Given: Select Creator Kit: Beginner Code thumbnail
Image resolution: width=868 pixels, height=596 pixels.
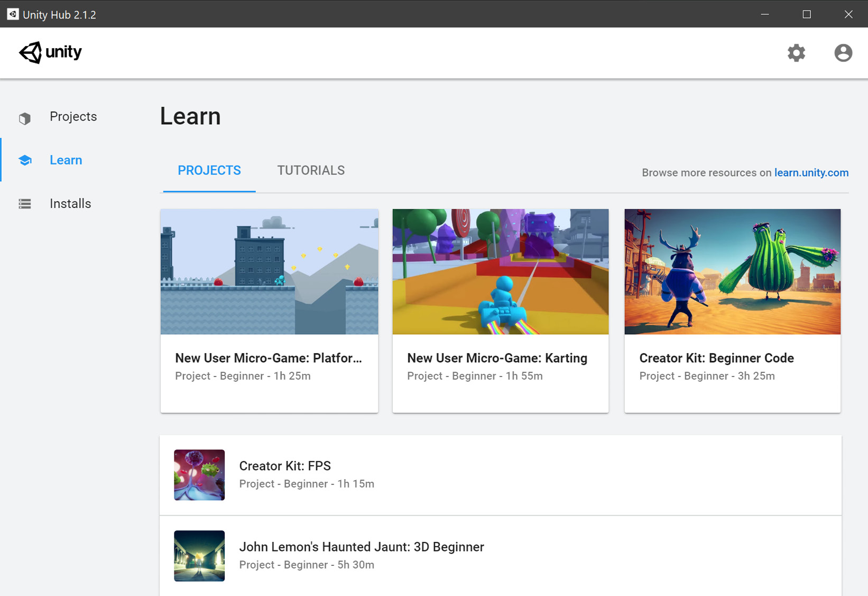Looking at the screenshot, I should (732, 271).
